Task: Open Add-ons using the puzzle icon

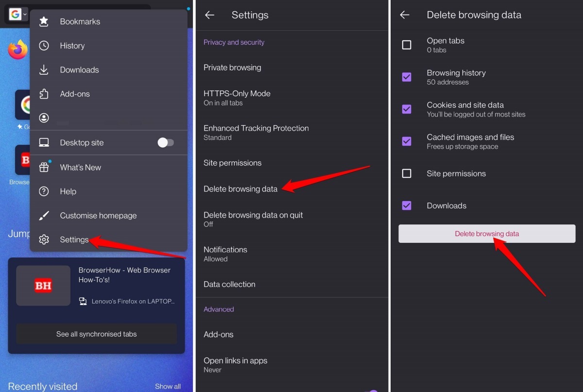Action: coord(44,94)
